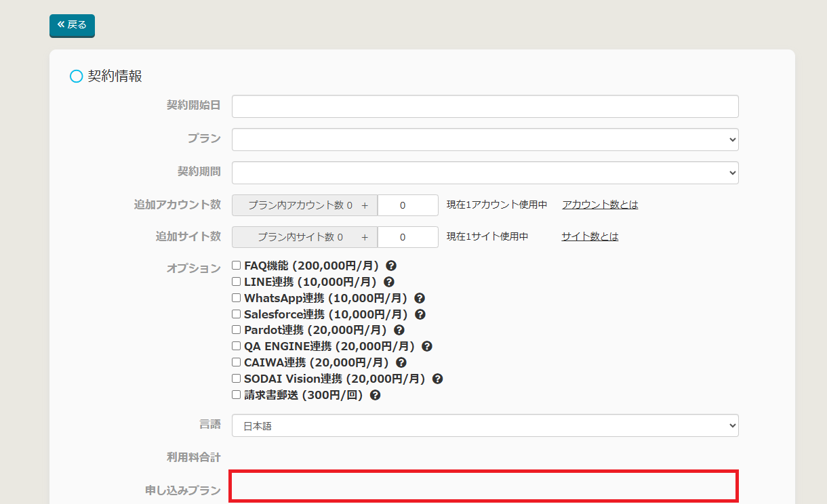Click the 戻る back button

tap(72, 25)
